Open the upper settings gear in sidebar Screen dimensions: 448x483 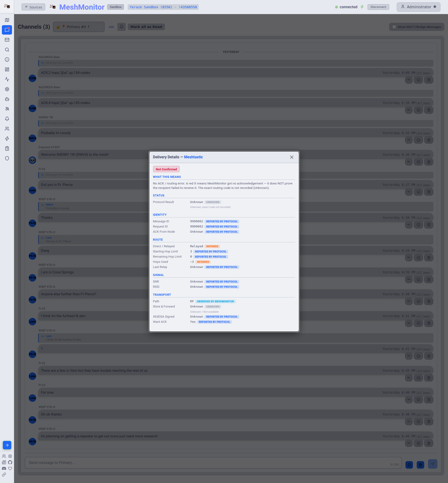click(x=7, y=89)
